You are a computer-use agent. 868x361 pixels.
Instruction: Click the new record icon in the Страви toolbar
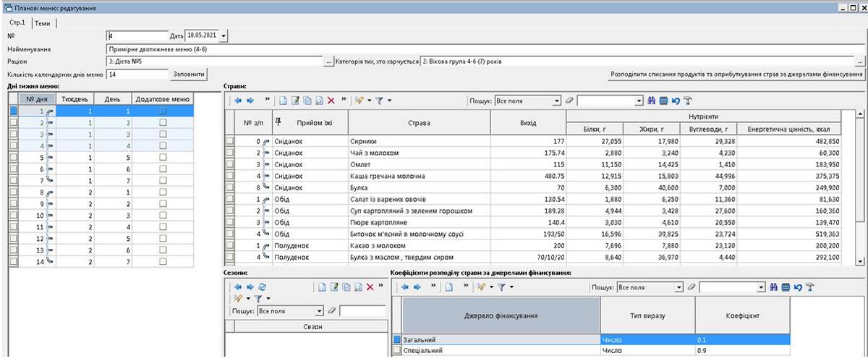284,101
